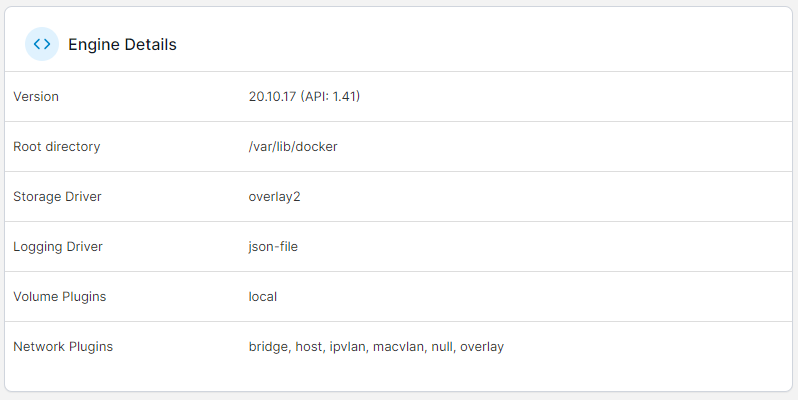Select the json-file logging driver value
The image size is (798, 400).
coord(273,247)
